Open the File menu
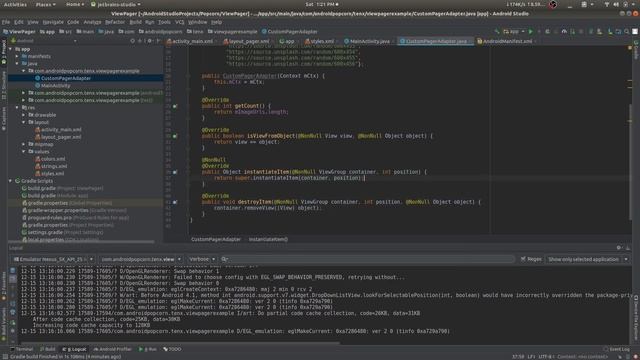Image resolution: width=640 pixels, height=360 pixels. click(x=6, y=22)
